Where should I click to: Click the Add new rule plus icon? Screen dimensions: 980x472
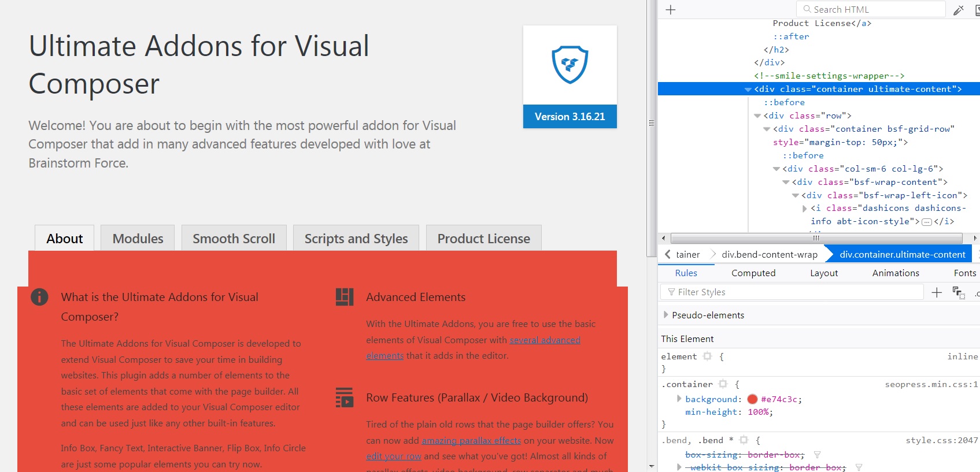click(x=937, y=292)
